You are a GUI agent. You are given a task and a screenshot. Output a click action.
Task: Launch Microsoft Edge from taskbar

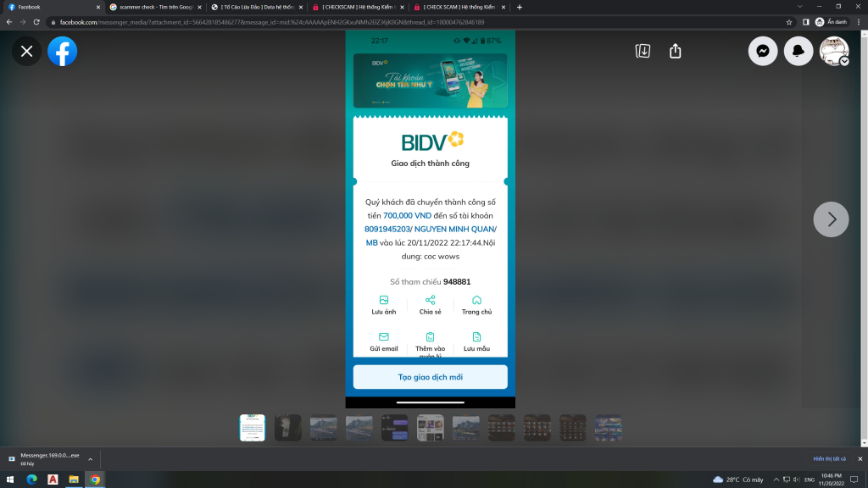(x=31, y=480)
